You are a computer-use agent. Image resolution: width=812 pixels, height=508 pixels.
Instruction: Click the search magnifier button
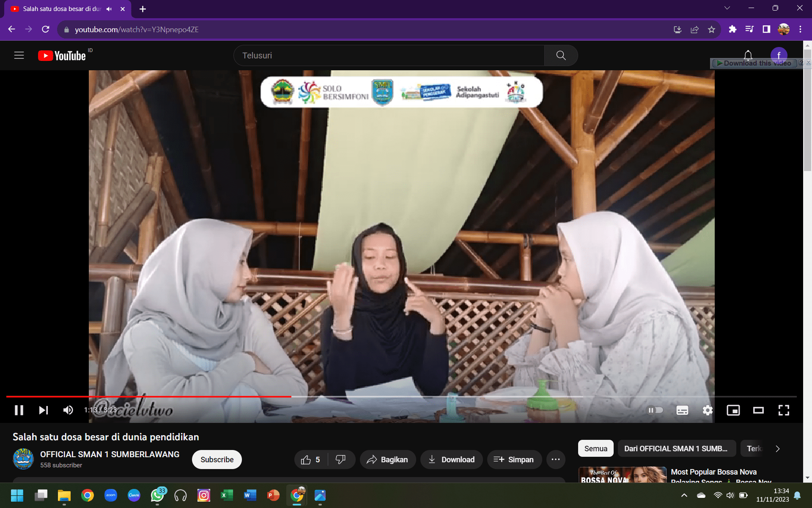[x=561, y=55]
